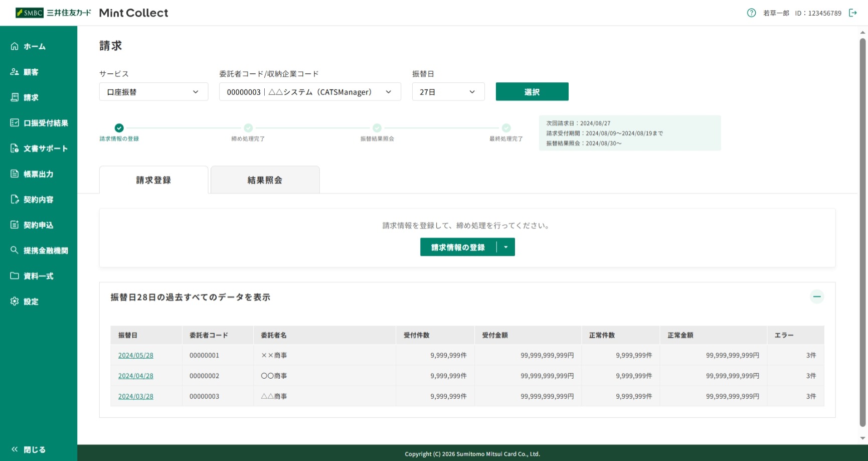Open the ホーム home icon in sidebar
The image size is (868, 461).
coord(15,46)
